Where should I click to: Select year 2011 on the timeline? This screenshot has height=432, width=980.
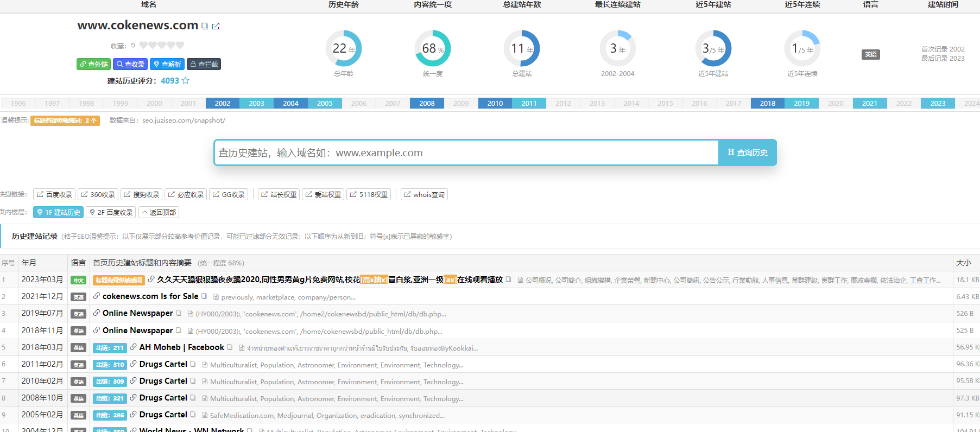click(529, 103)
